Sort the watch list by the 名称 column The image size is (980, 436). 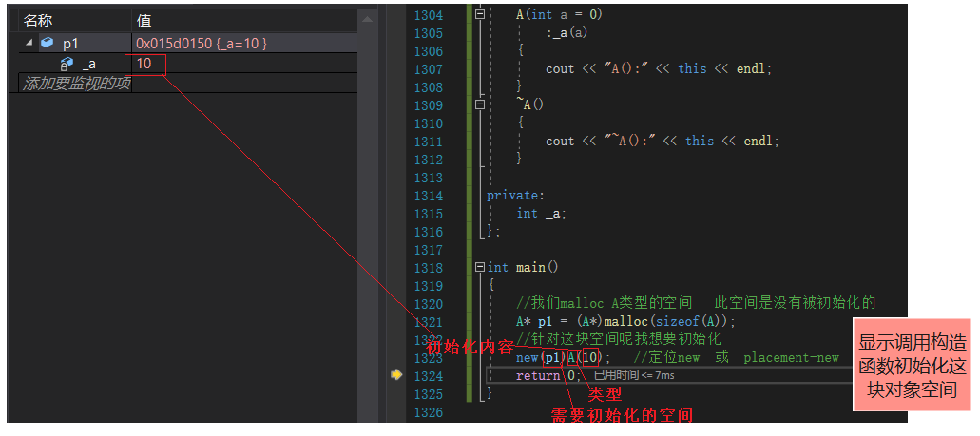pos(37,21)
